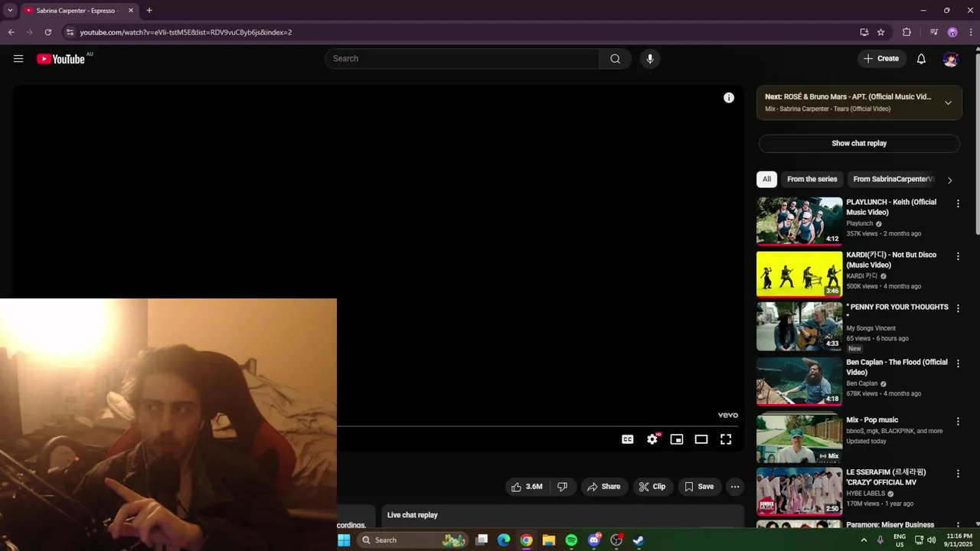Select the From the series chip
980x551 pixels.
coord(812,179)
